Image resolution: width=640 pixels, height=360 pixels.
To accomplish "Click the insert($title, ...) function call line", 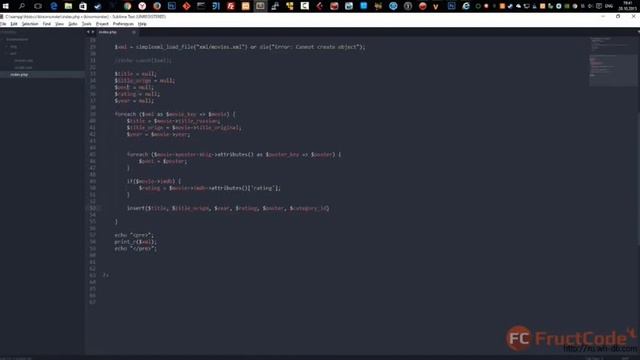I will (228, 209).
